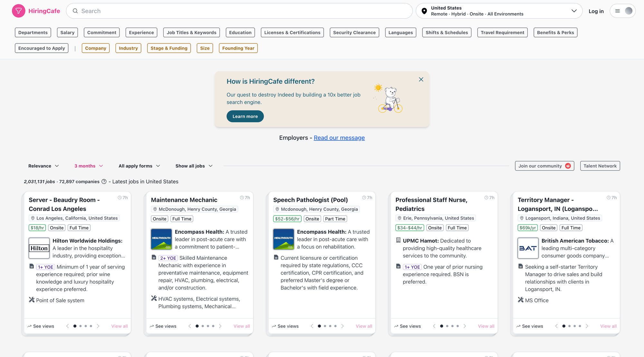Click the search magnifying glass icon
The width and height of the screenshot is (644, 357).
point(75,11)
